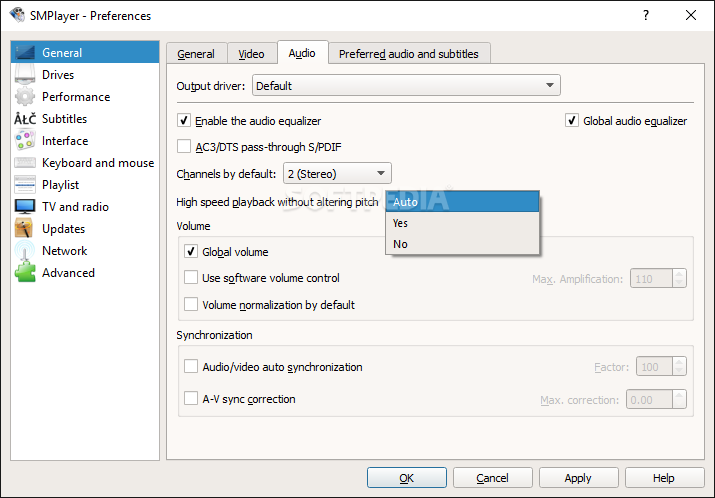The height and width of the screenshot is (498, 715).
Task: Click the Keyboard and mouse keyboard icon
Action: pos(25,163)
